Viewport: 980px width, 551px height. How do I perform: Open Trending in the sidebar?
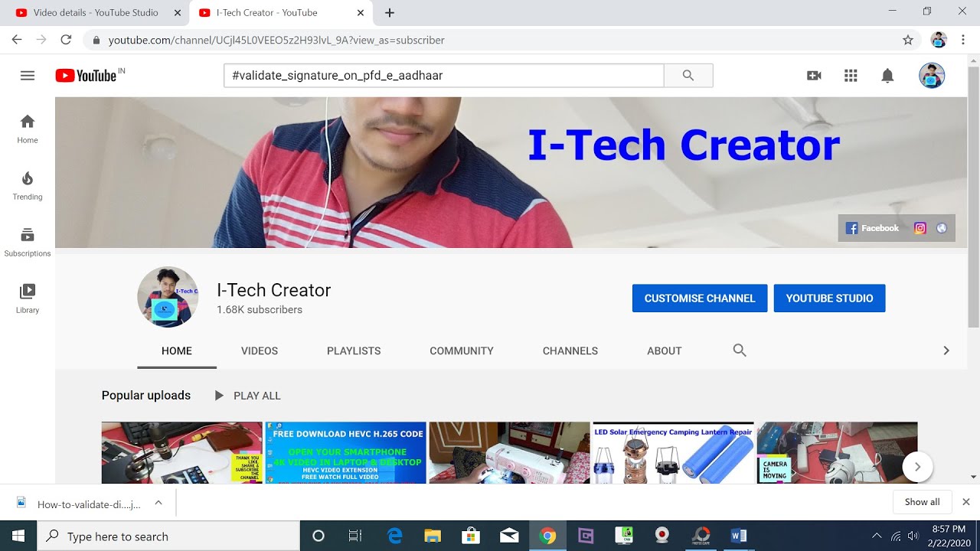click(28, 185)
